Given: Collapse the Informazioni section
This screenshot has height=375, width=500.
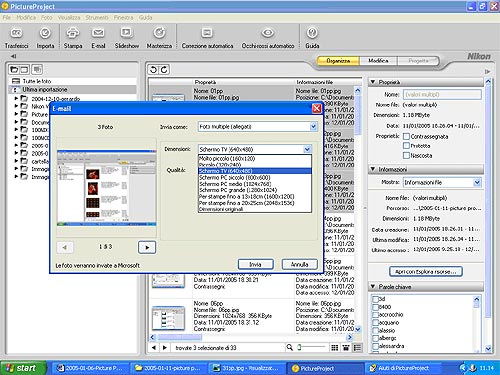Looking at the screenshot, I should pos(373,169).
